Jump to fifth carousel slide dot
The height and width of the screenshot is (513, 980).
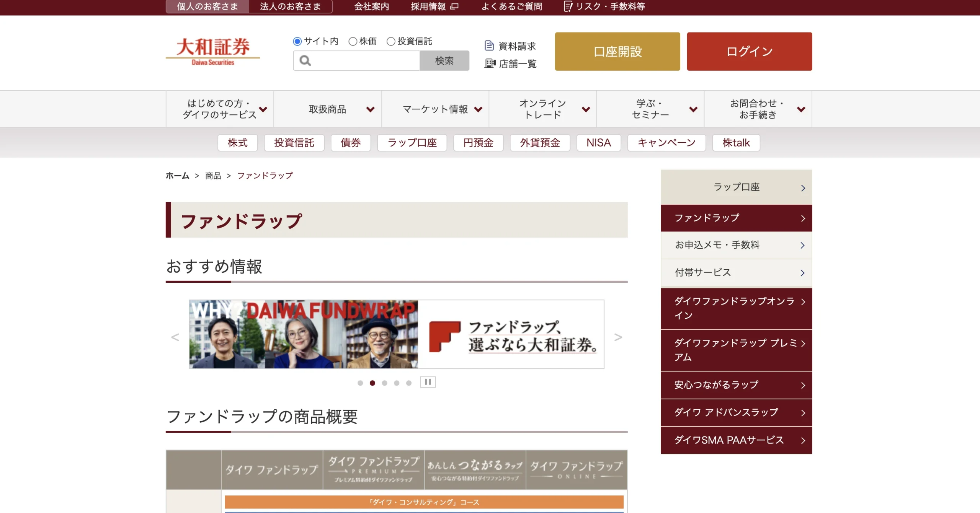409,383
